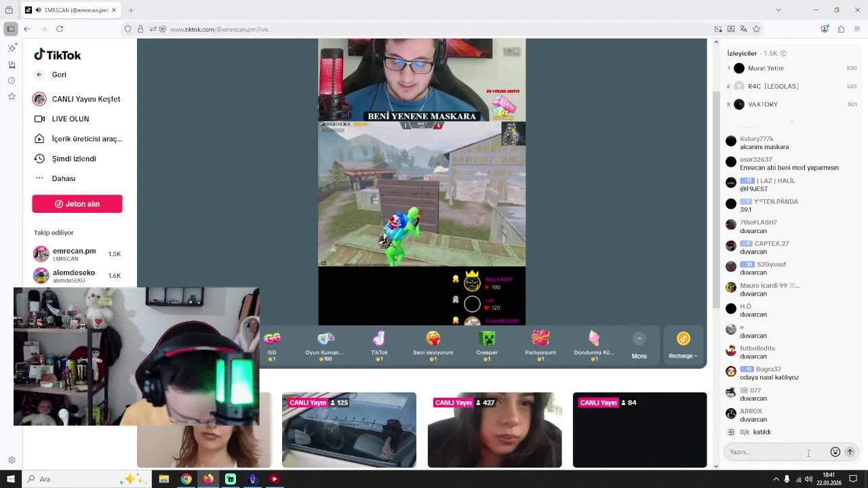Viewport: 868px width, 488px height.
Task: Send the Creeper gift
Action: [x=487, y=346]
